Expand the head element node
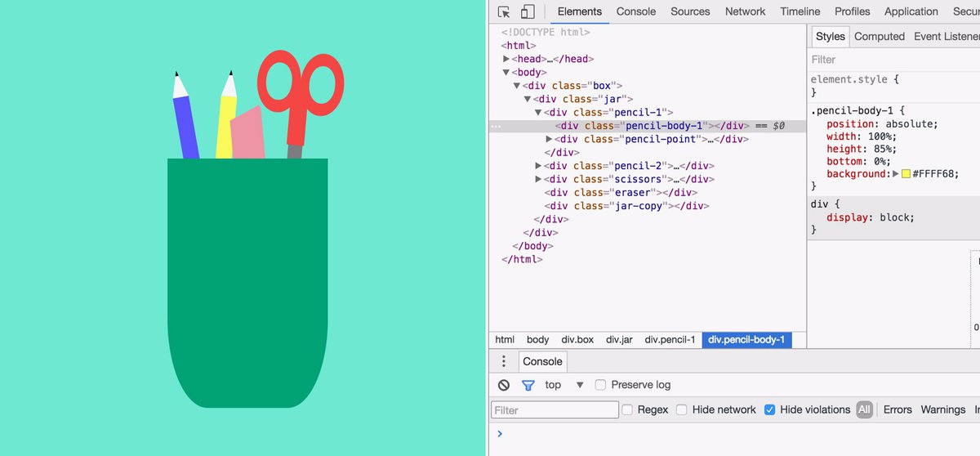980x456 pixels. click(506, 59)
